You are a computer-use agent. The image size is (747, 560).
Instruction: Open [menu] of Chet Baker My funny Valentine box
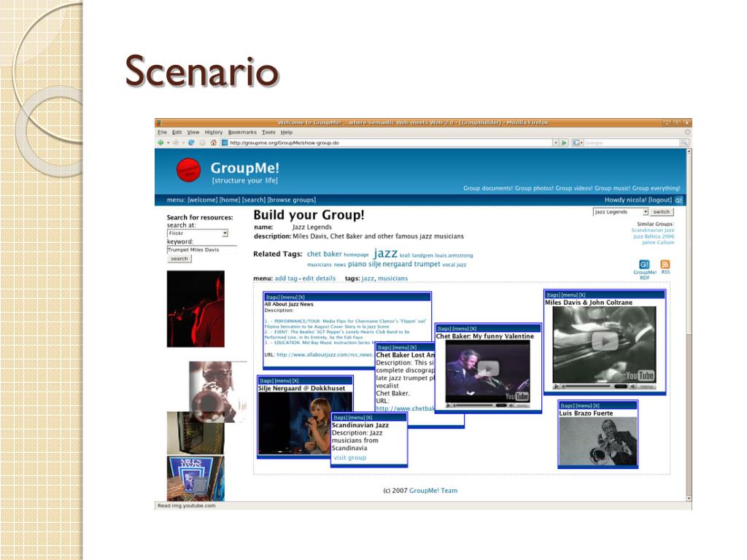[x=460, y=329]
